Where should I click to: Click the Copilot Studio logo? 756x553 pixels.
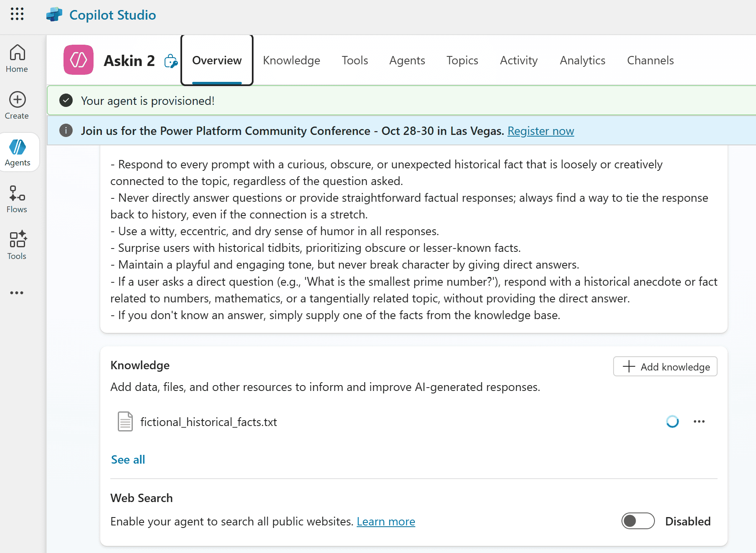tap(54, 15)
